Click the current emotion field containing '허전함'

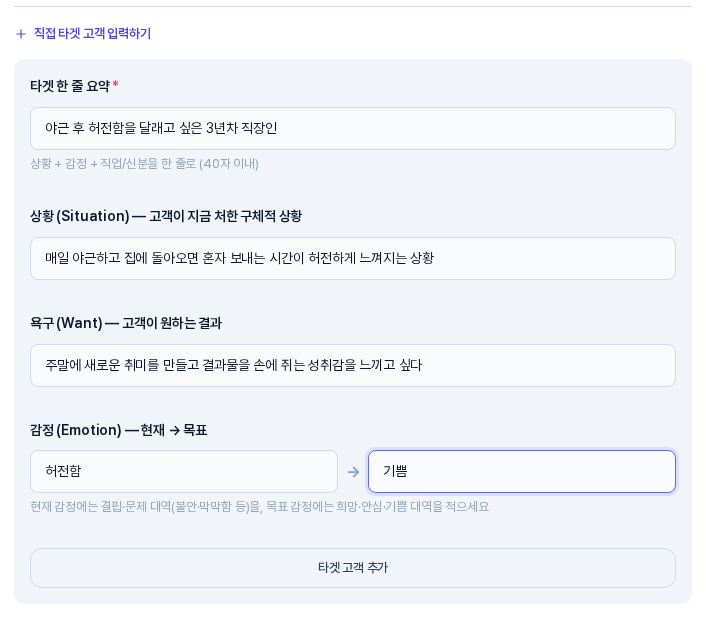(x=184, y=471)
